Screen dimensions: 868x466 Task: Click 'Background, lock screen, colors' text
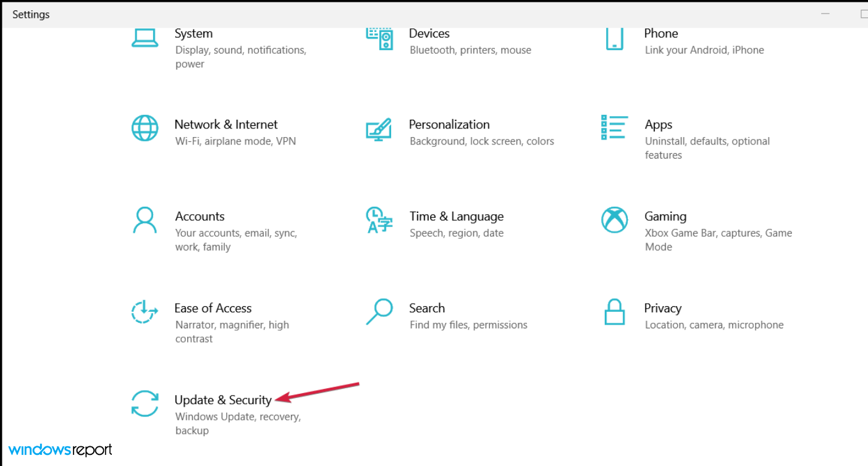click(x=482, y=141)
